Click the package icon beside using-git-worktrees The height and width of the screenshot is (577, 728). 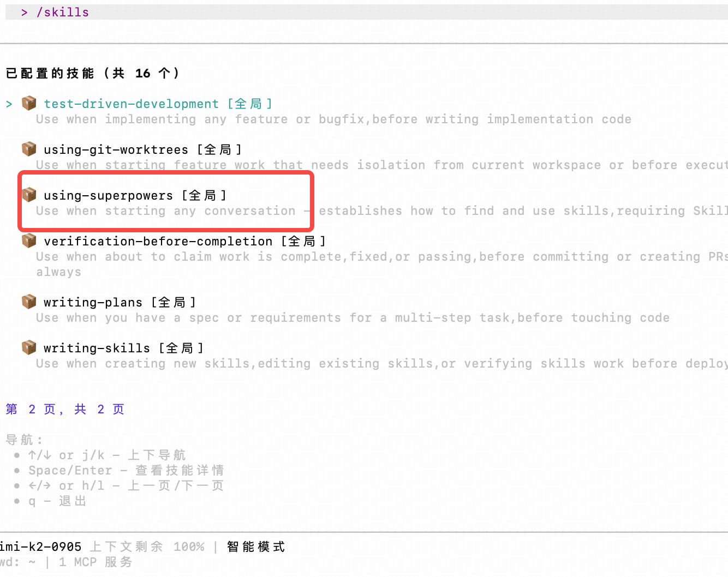(x=29, y=148)
